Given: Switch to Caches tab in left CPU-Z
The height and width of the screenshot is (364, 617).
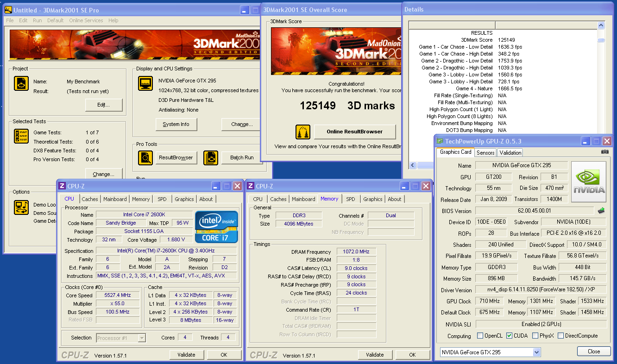Looking at the screenshot, I should (x=90, y=199).
